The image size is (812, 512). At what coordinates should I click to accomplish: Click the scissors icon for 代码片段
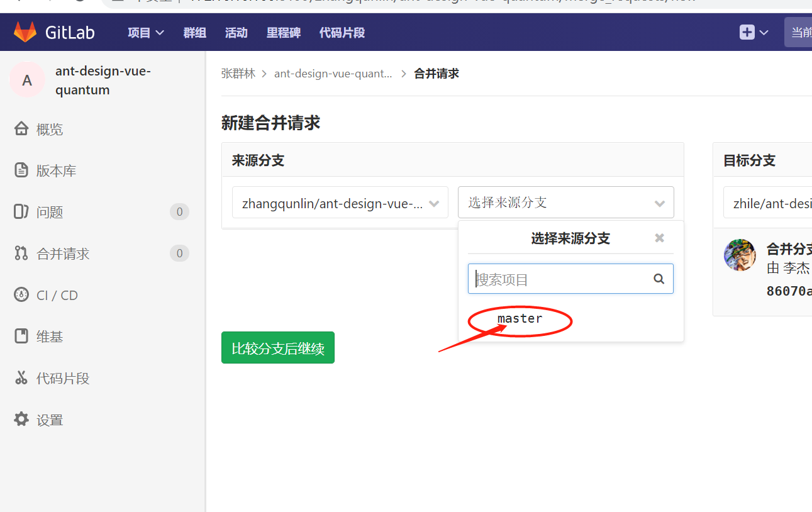(x=21, y=378)
